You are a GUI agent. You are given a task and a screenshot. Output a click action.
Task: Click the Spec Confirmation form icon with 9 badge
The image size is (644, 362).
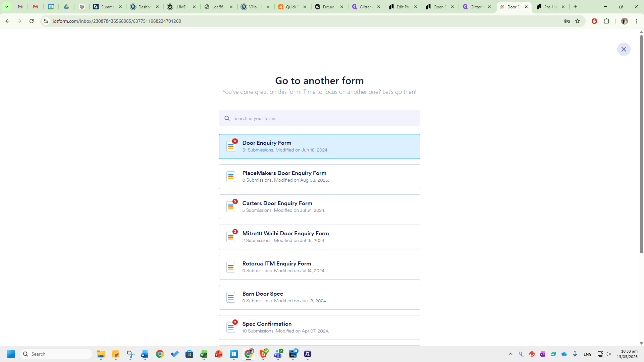click(231, 327)
